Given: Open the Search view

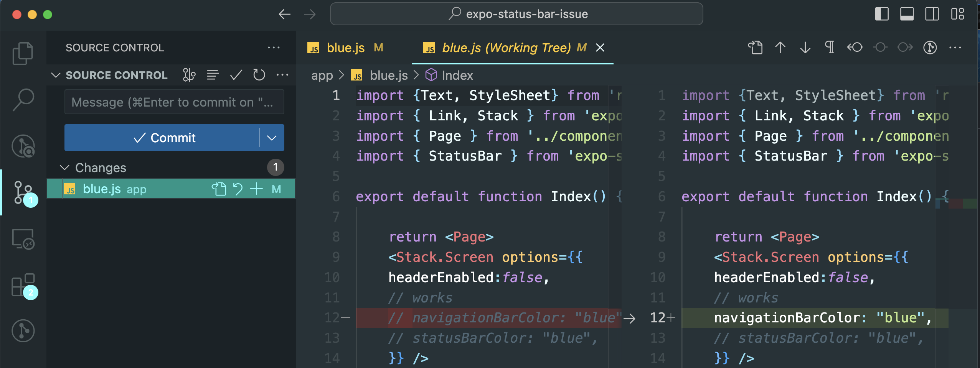Looking at the screenshot, I should [23, 100].
